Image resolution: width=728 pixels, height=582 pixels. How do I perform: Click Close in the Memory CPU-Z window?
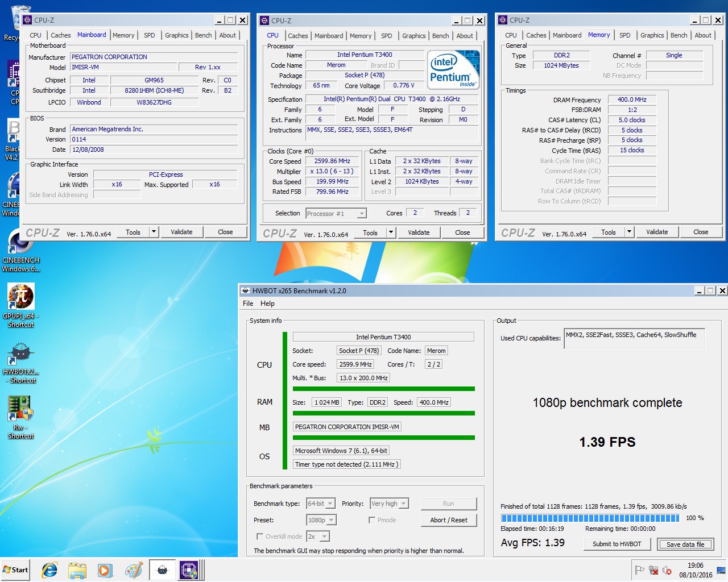[x=701, y=232]
